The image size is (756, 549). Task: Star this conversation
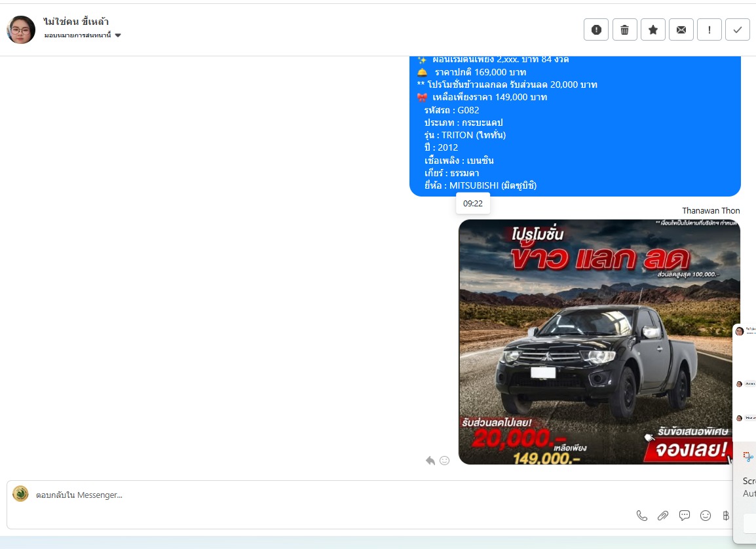(x=653, y=30)
